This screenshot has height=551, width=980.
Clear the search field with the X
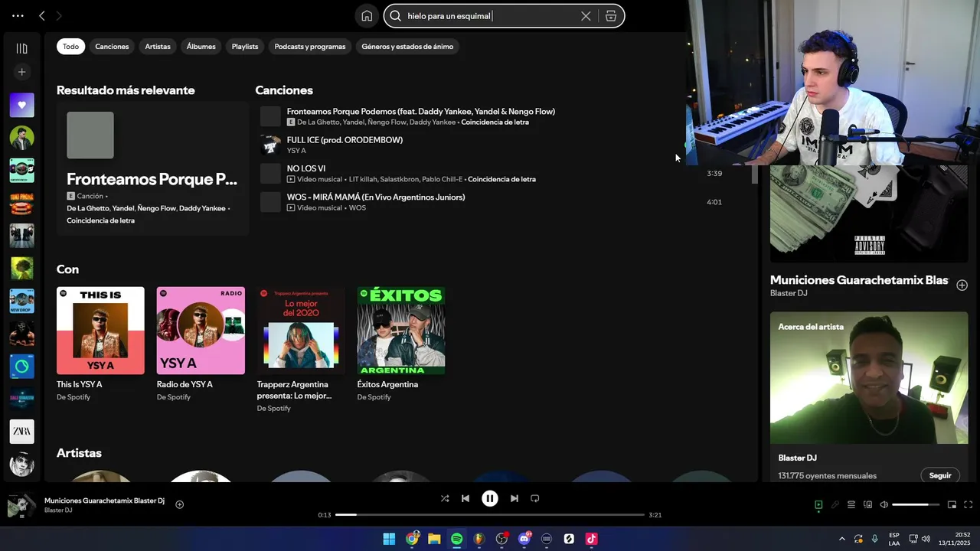(586, 16)
